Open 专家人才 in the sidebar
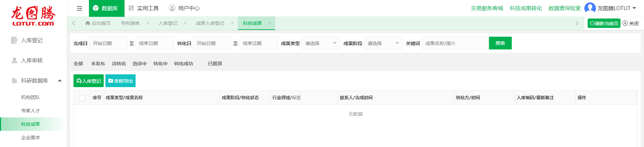Screen dimensions: 644x147 tap(31, 111)
